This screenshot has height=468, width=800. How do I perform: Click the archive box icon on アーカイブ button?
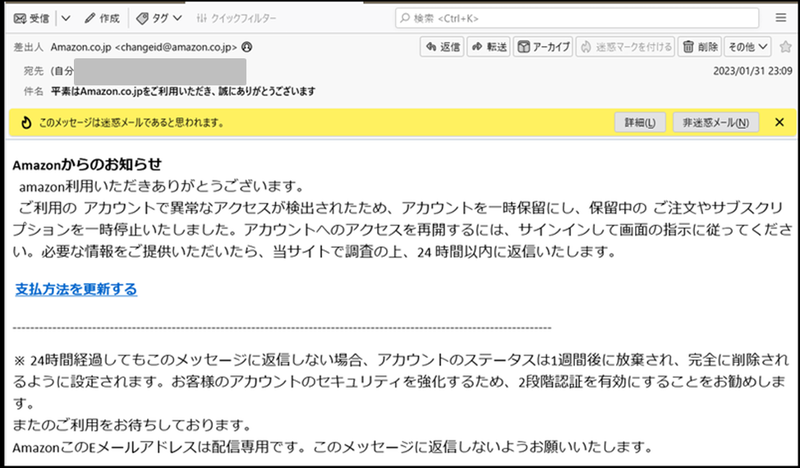pyautogui.click(x=523, y=47)
